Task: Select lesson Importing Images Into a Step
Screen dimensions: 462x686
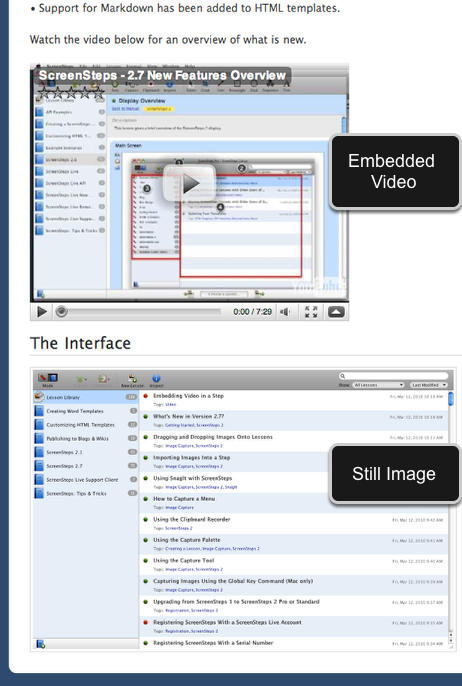Action: point(192,458)
